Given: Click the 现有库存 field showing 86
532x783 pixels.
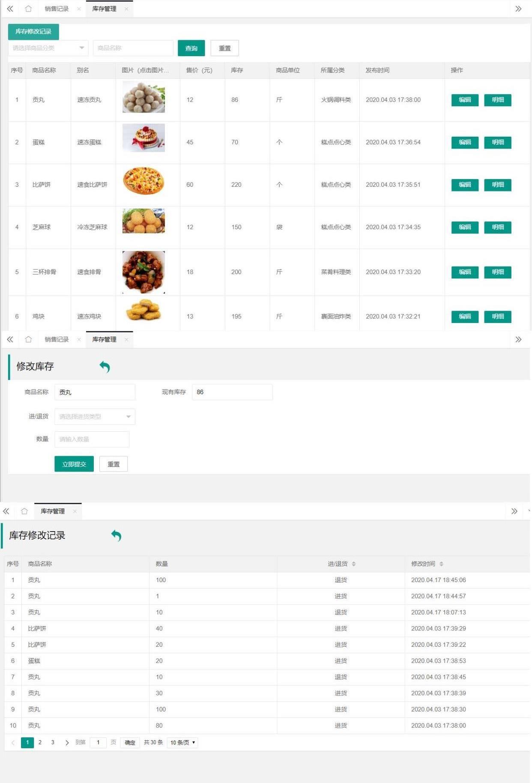Looking at the screenshot, I should (x=232, y=392).
